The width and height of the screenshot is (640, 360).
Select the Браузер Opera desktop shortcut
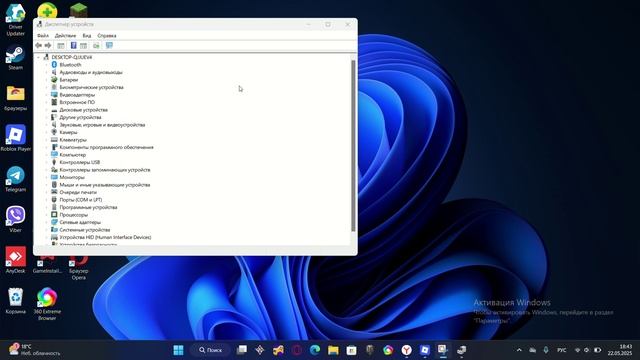[x=78, y=267]
